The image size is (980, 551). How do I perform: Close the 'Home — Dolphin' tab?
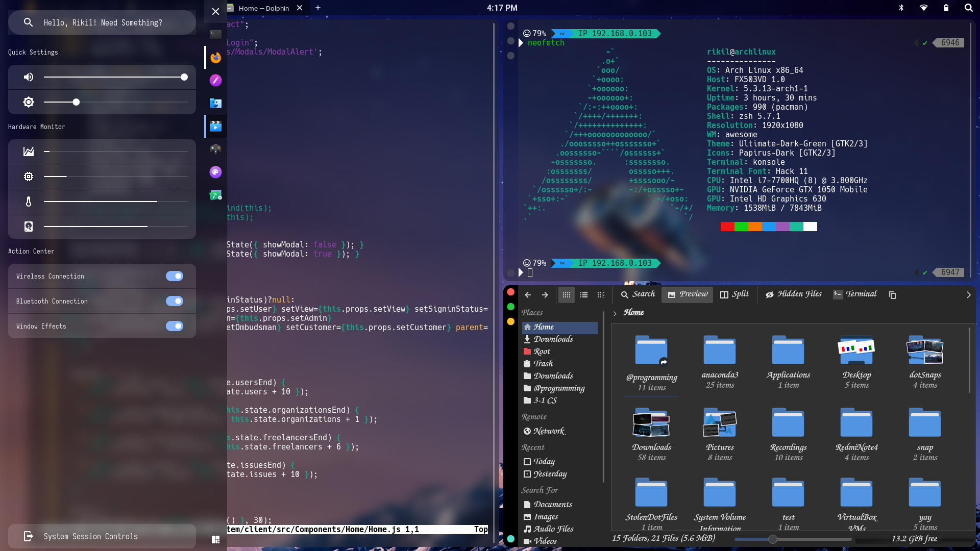click(300, 8)
